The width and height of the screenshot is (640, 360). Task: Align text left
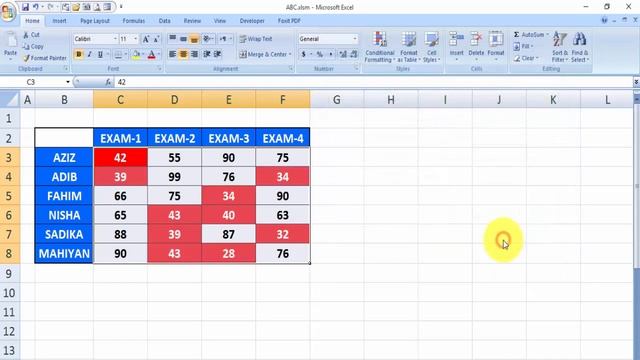coord(173,54)
